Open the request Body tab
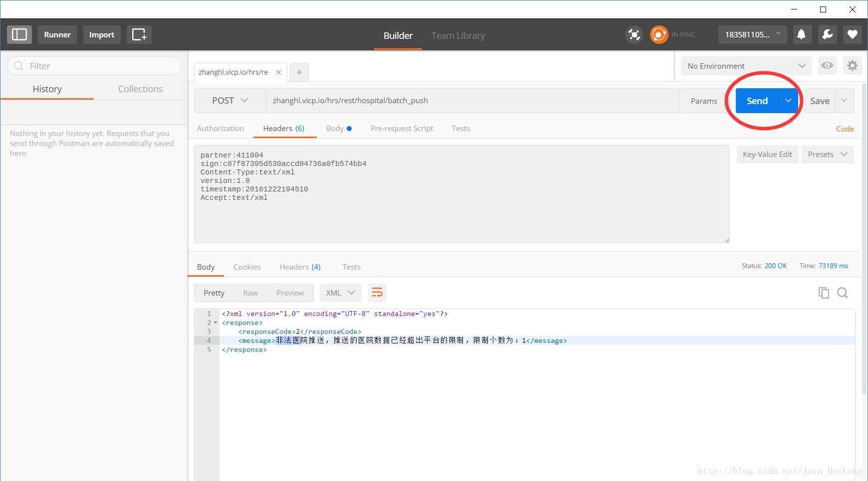Image resolution: width=868 pixels, height=481 pixels. coord(339,128)
